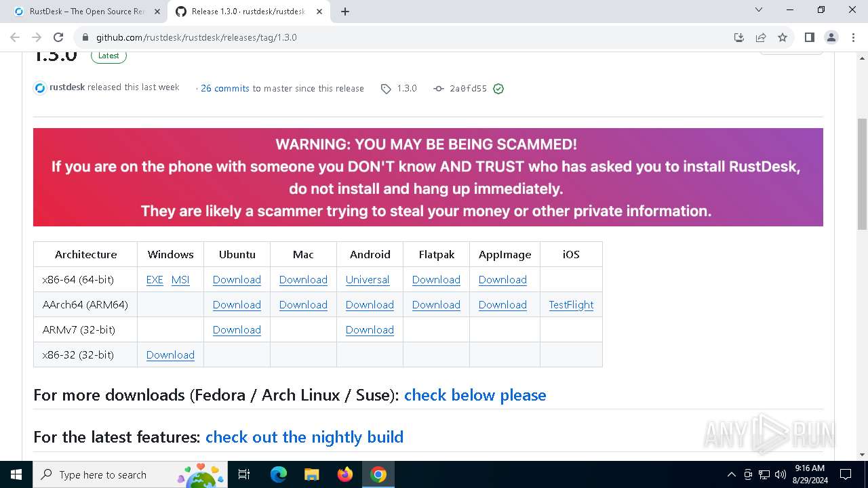Screen dimensions: 868x488
Task: Open network status tray icon
Action: pyautogui.click(x=764, y=474)
